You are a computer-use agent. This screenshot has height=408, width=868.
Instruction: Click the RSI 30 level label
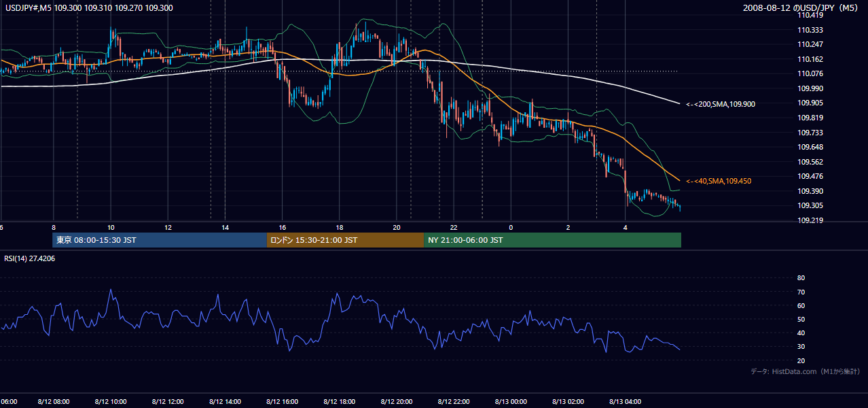pos(801,346)
